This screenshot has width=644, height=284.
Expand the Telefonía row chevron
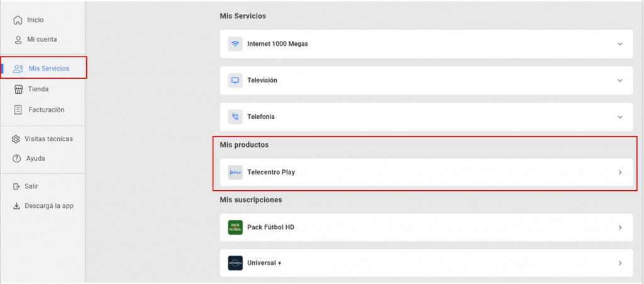click(x=620, y=117)
